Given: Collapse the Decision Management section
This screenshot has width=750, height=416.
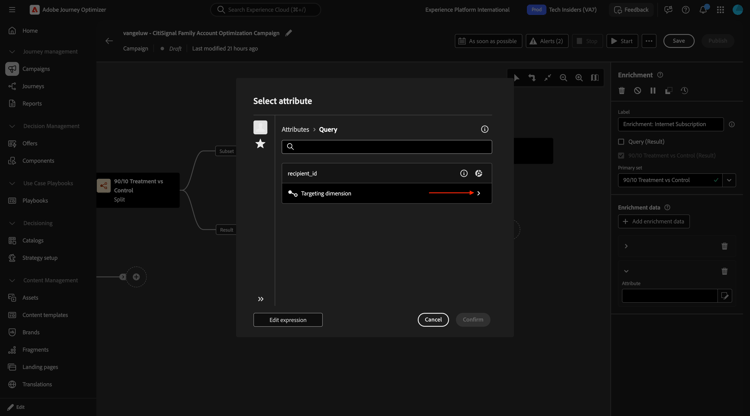Looking at the screenshot, I should click(12, 126).
